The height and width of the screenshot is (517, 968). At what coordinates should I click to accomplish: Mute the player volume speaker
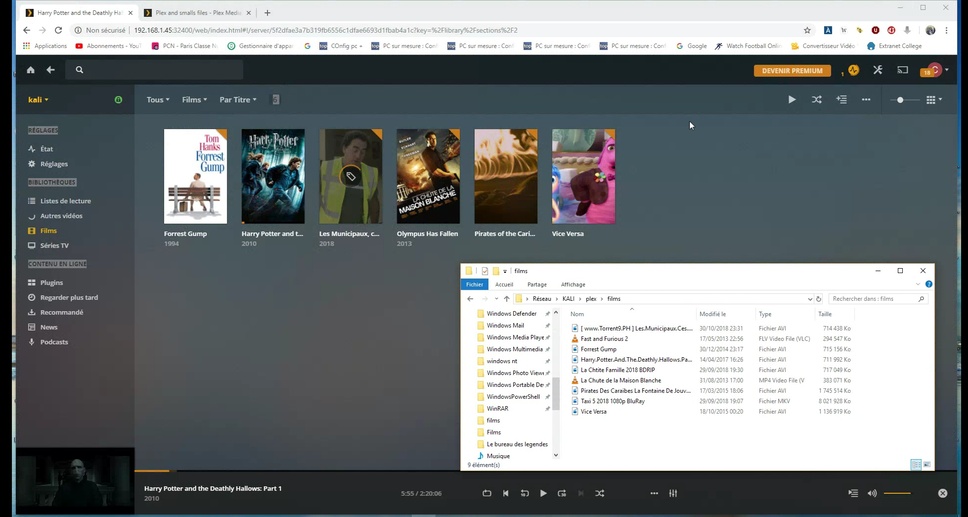pyautogui.click(x=872, y=493)
